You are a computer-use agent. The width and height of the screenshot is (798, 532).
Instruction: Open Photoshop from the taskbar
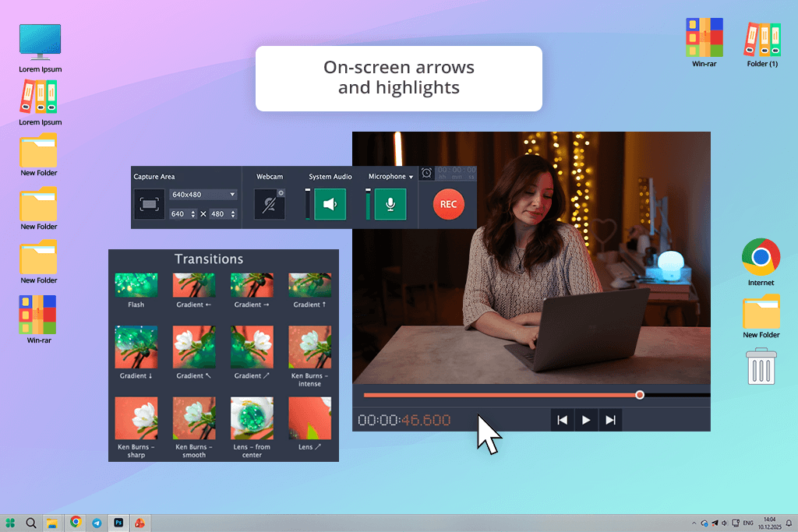pyautogui.click(x=118, y=523)
